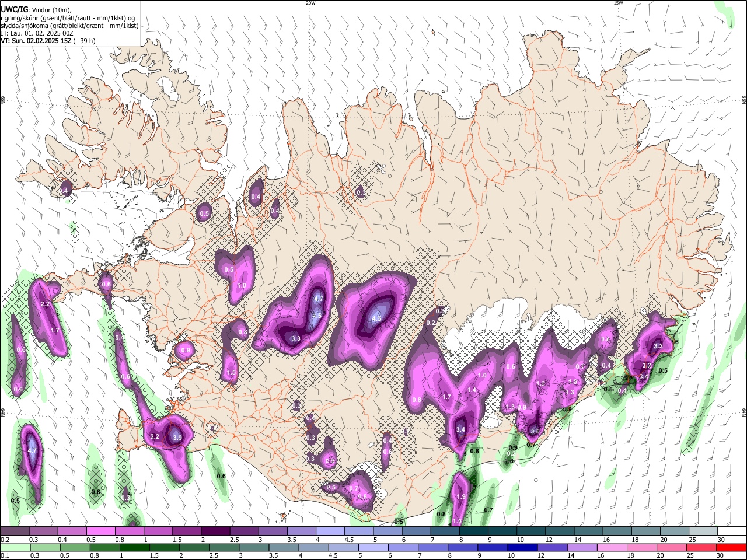Viewport: 747px width, 560px height.
Task: Click the 30 label on the lower rain scale
Action: click(x=721, y=555)
